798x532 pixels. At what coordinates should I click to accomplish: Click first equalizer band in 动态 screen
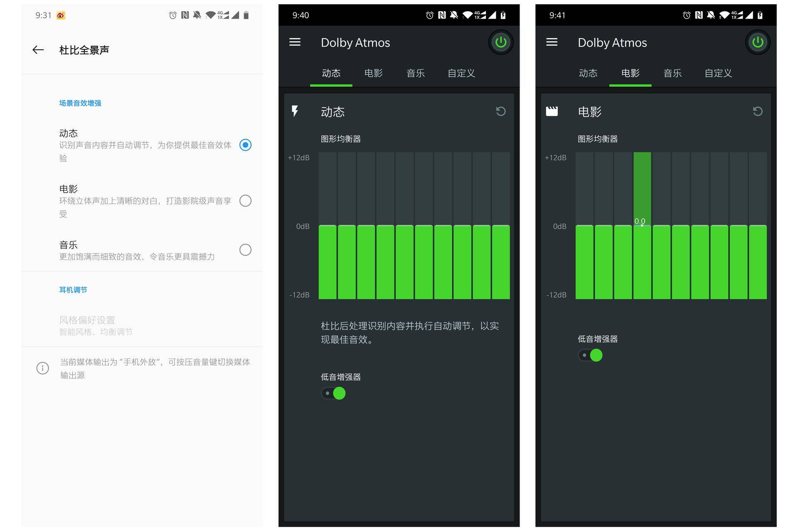pos(328,225)
